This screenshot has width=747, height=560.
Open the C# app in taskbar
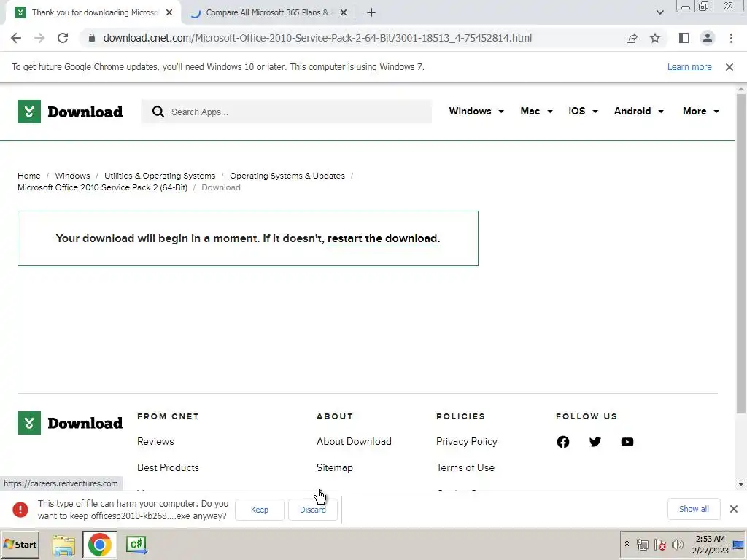coord(136,545)
